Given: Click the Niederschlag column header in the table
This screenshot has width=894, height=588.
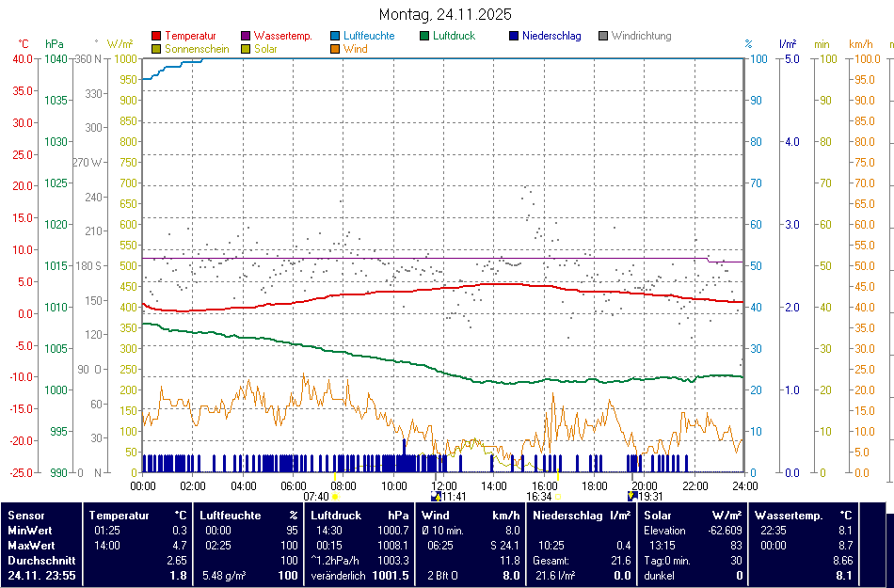Looking at the screenshot, I should pos(567,516).
